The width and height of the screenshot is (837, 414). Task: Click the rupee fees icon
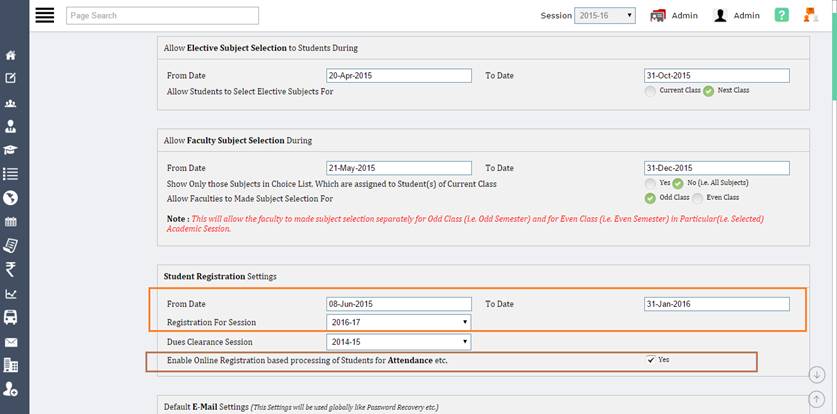coord(10,269)
